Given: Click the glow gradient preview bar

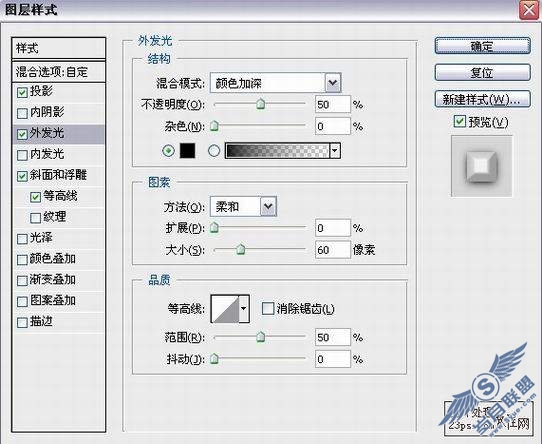Looking at the screenshot, I should coord(278,151).
